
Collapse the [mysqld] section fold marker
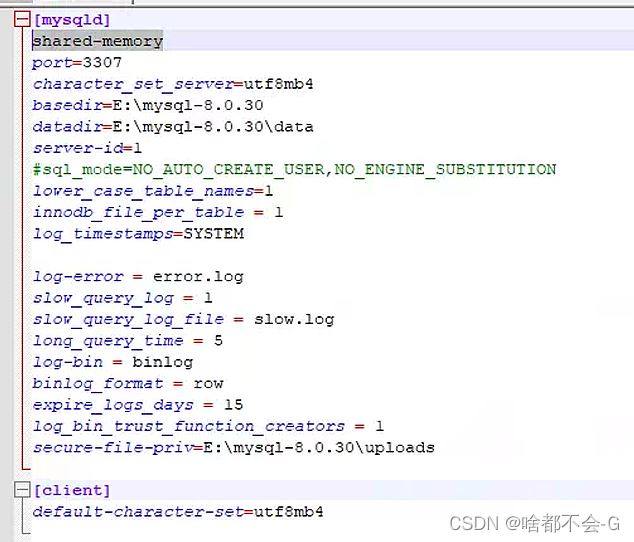point(22,19)
